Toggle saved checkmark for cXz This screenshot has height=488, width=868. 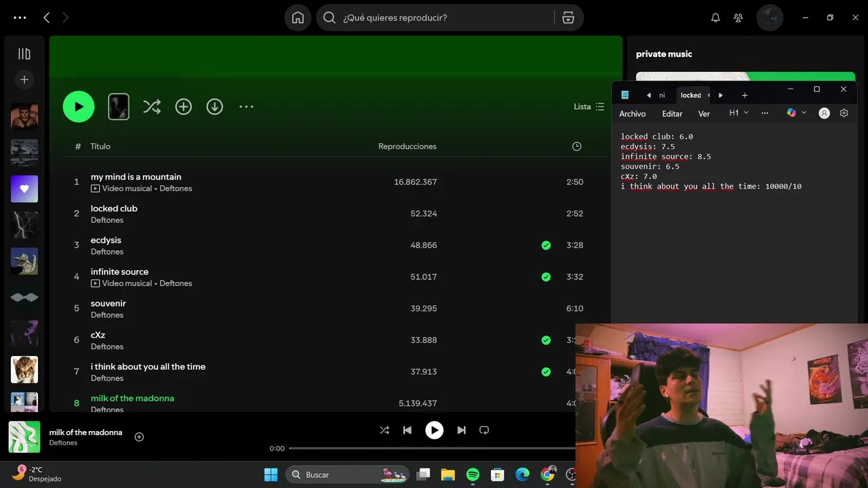tap(546, 340)
